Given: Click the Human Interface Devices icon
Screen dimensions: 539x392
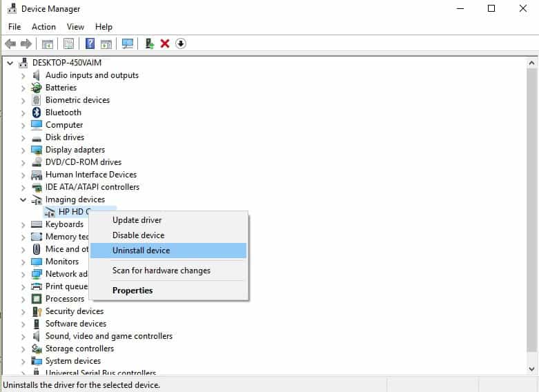Looking at the screenshot, I should [37, 175].
